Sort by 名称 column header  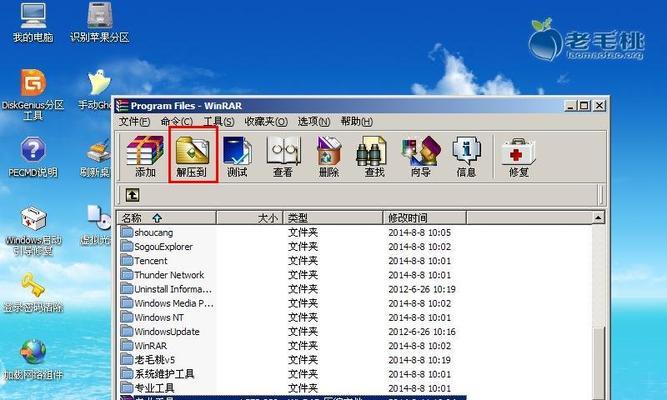[x=166, y=218]
